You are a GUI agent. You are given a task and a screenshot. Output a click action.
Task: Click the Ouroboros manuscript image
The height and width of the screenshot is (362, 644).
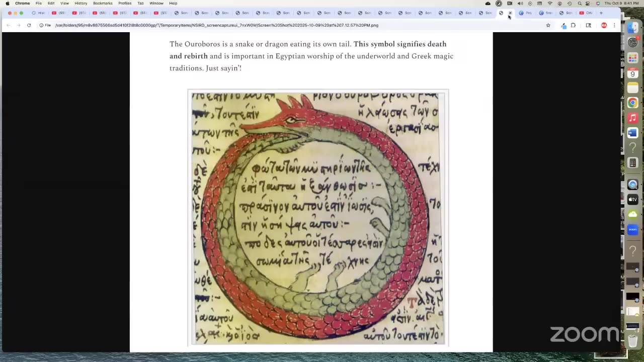click(x=318, y=218)
